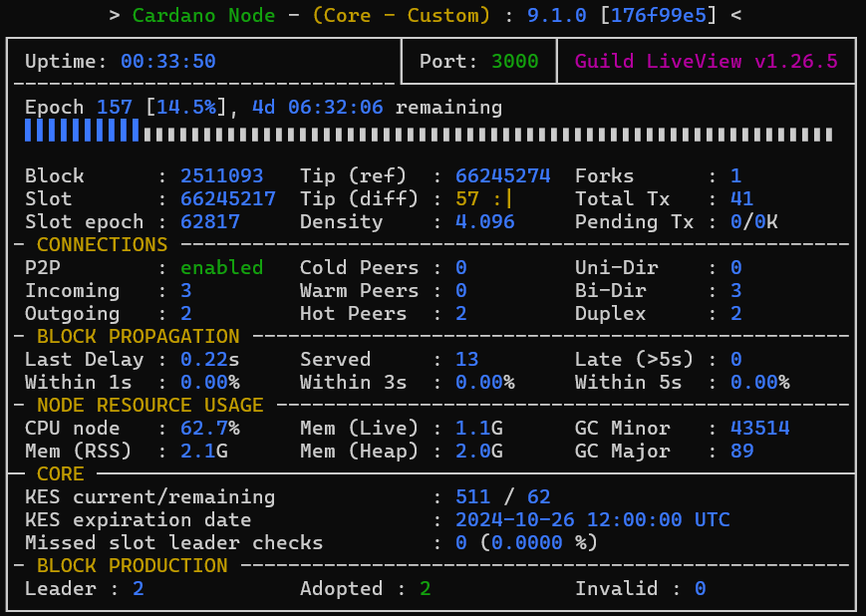866x616 pixels.
Task: Click the "Guild LiveView v1.26.5" label
Action: tap(707, 62)
